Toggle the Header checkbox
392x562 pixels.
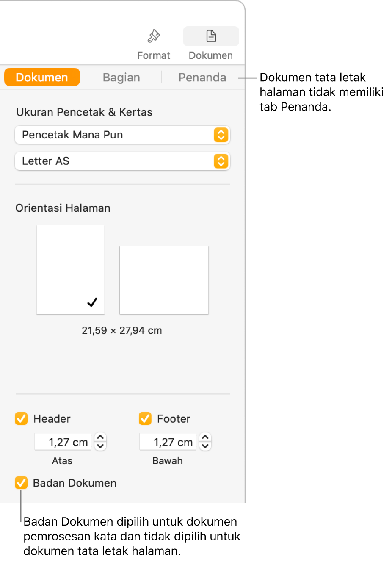point(21,418)
